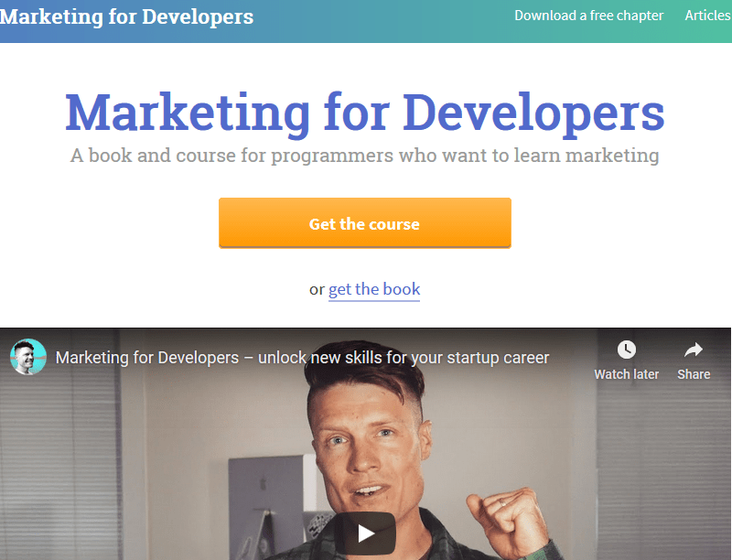Go to the Articles navigation item
Screen dimensions: 732x560
tap(707, 16)
